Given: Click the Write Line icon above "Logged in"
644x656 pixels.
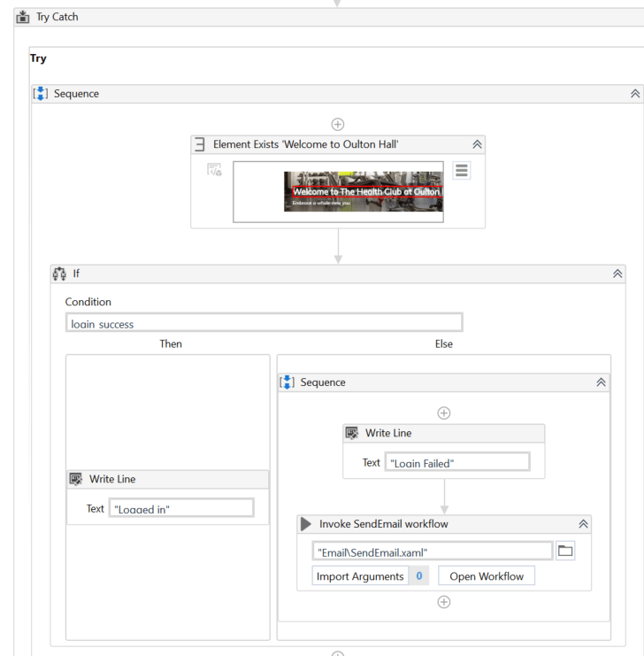Looking at the screenshot, I should point(76,479).
